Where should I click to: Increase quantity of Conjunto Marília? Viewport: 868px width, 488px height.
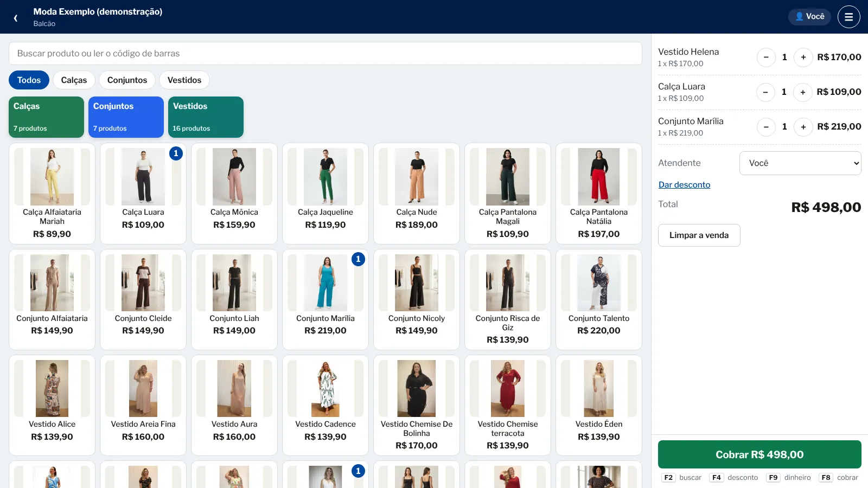click(803, 127)
